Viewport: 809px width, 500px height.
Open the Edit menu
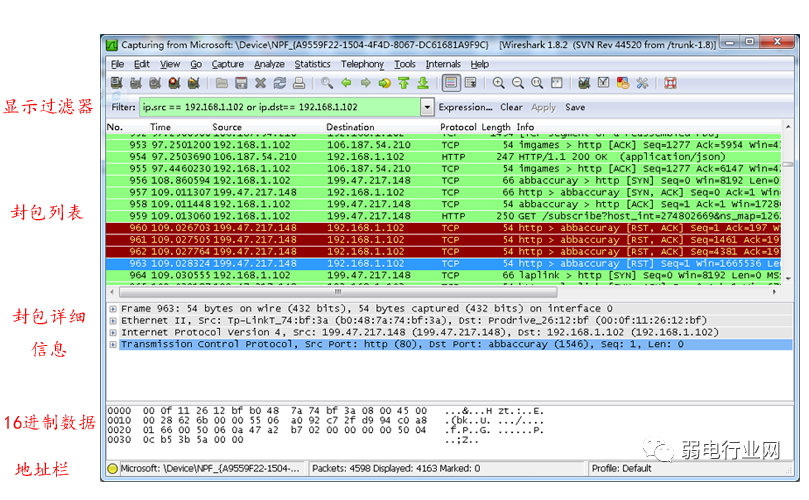[x=141, y=64]
